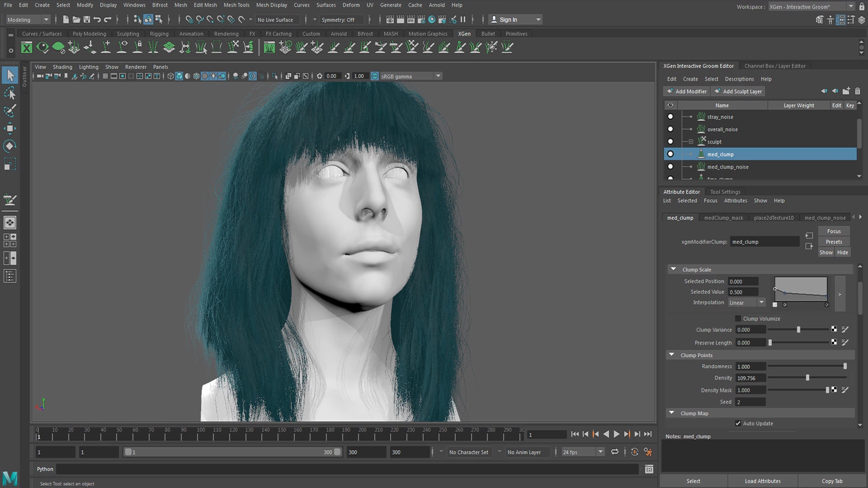Screen dimensions: 868x488
Task: Activate the Lasso tool in the toolbox
Action: click(10, 94)
